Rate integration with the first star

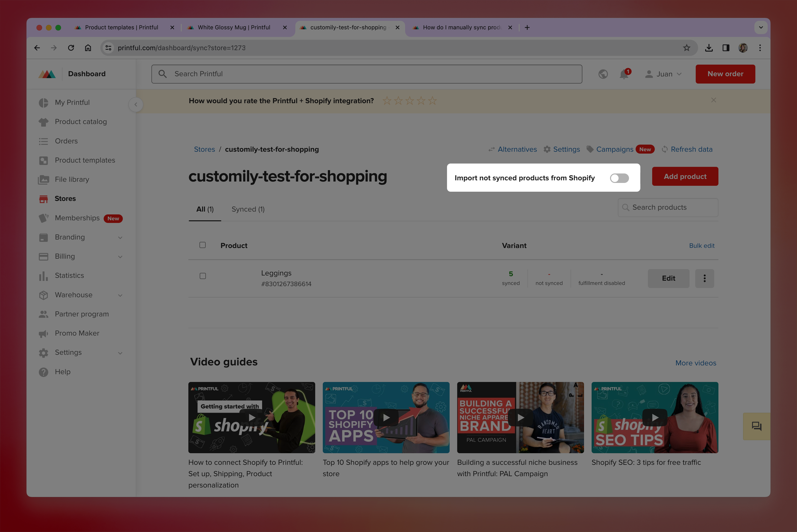point(387,101)
